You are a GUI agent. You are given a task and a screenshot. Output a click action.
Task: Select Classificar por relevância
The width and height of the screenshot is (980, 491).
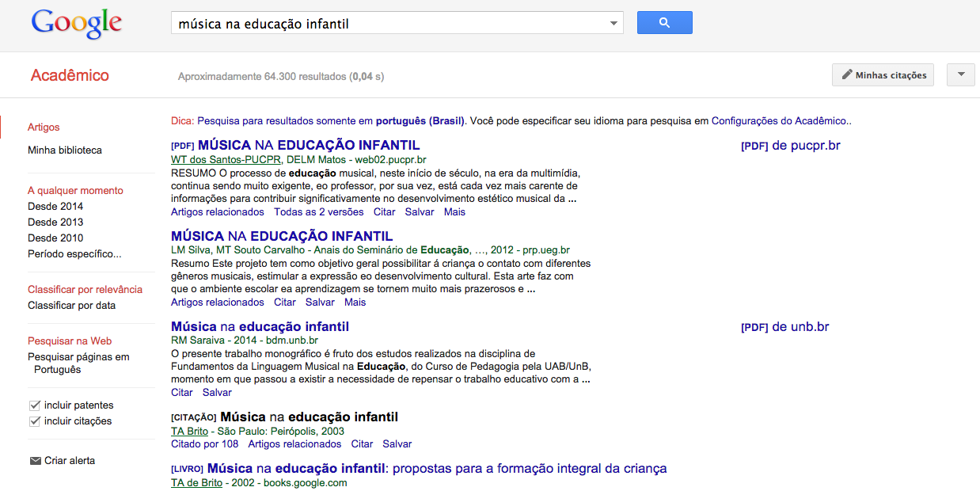tap(85, 290)
